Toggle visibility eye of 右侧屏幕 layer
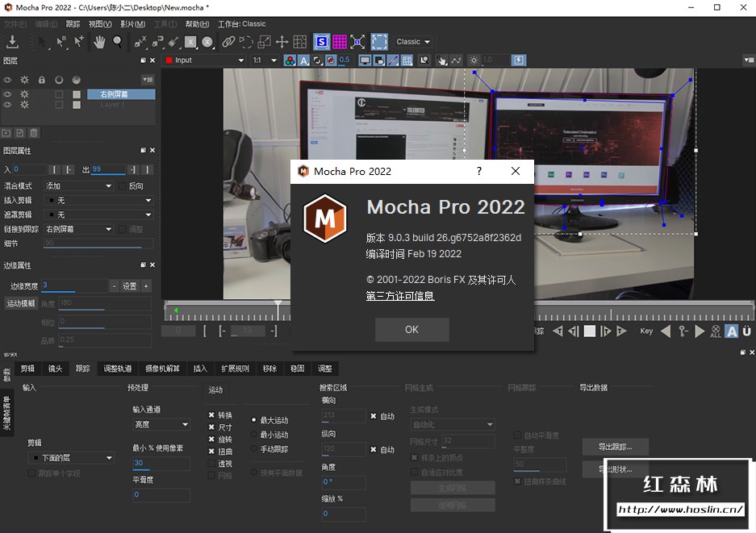The height and width of the screenshot is (533, 756). coord(8,94)
